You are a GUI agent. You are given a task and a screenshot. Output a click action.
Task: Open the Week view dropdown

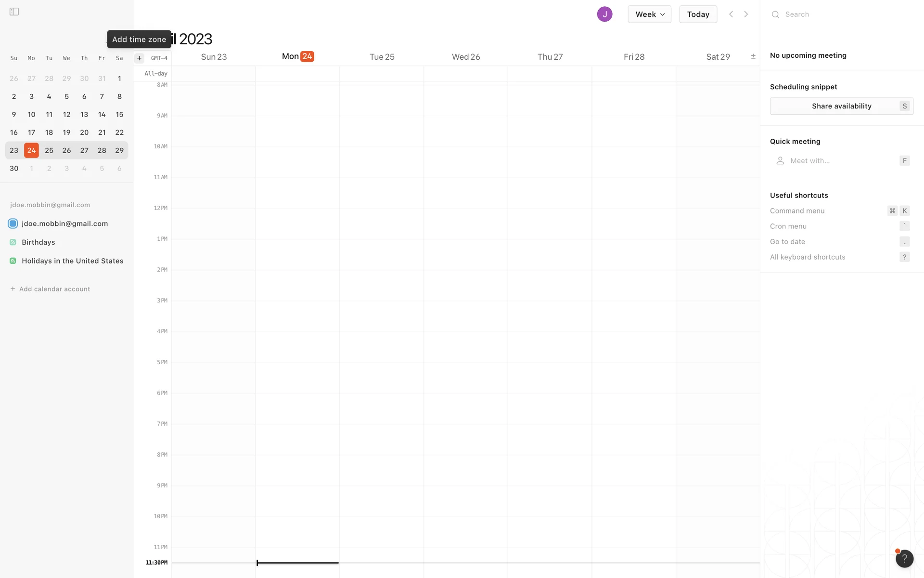[649, 14]
